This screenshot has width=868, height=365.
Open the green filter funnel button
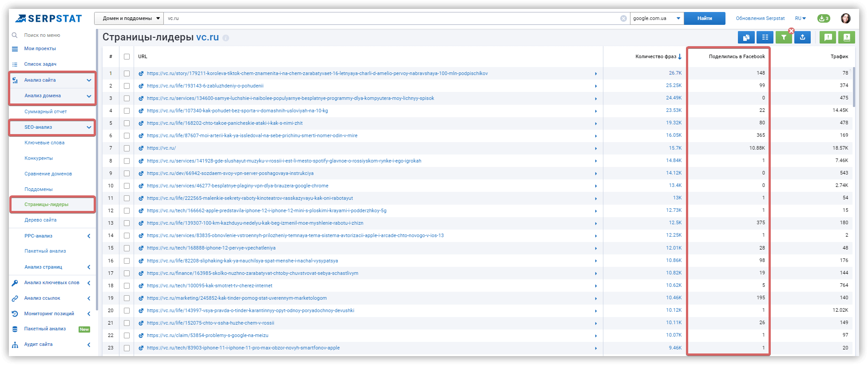[784, 38]
